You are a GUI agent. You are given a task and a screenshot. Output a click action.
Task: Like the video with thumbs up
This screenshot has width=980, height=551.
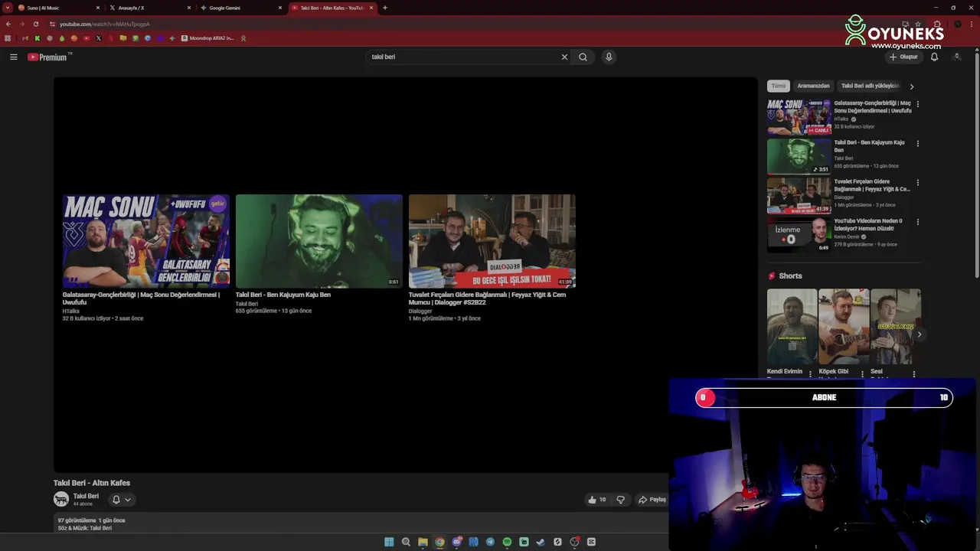coord(596,500)
